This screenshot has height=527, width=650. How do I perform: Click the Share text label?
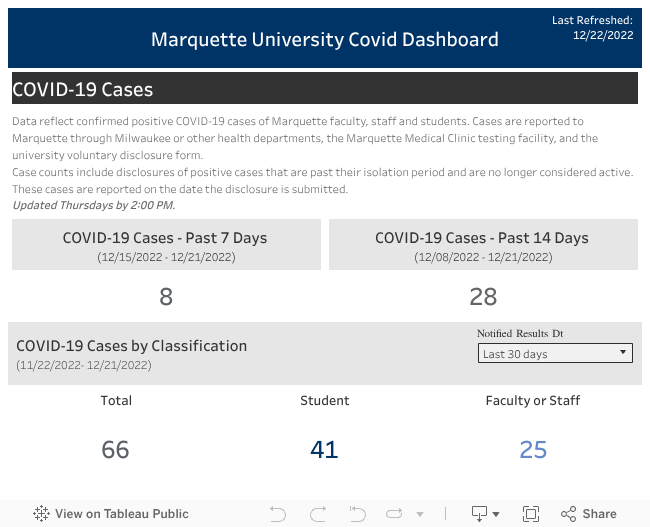click(599, 514)
